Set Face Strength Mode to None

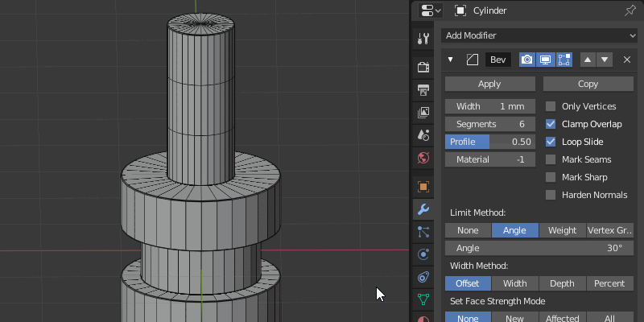tap(468, 317)
